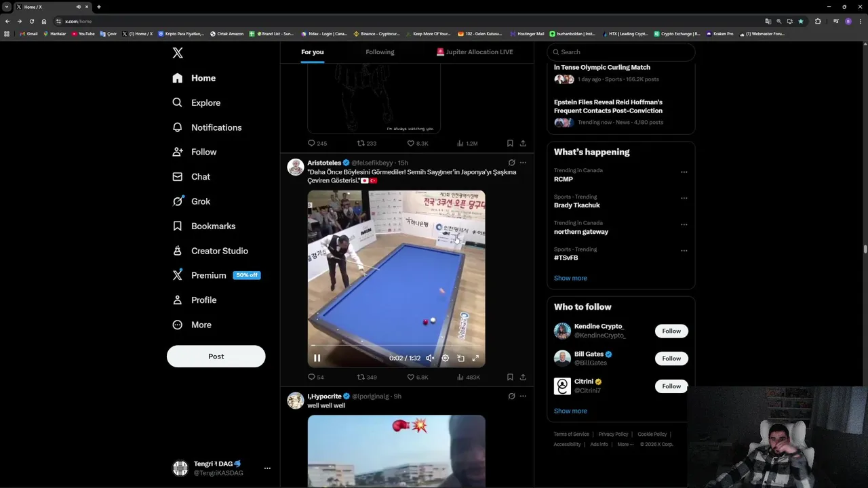Viewport: 868px width, 488px height.
Task: Open Terms of Service footer link
Action: click(x=571, y=434)
